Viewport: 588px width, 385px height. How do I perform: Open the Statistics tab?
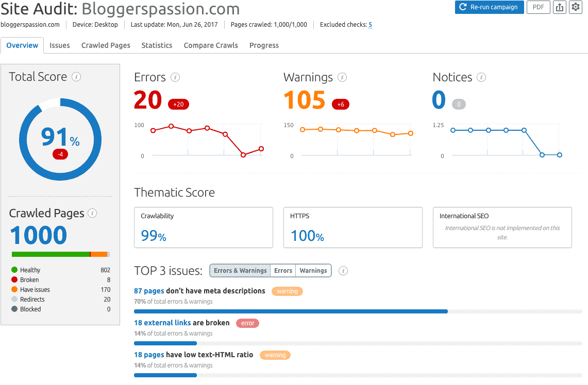point(157,45)
